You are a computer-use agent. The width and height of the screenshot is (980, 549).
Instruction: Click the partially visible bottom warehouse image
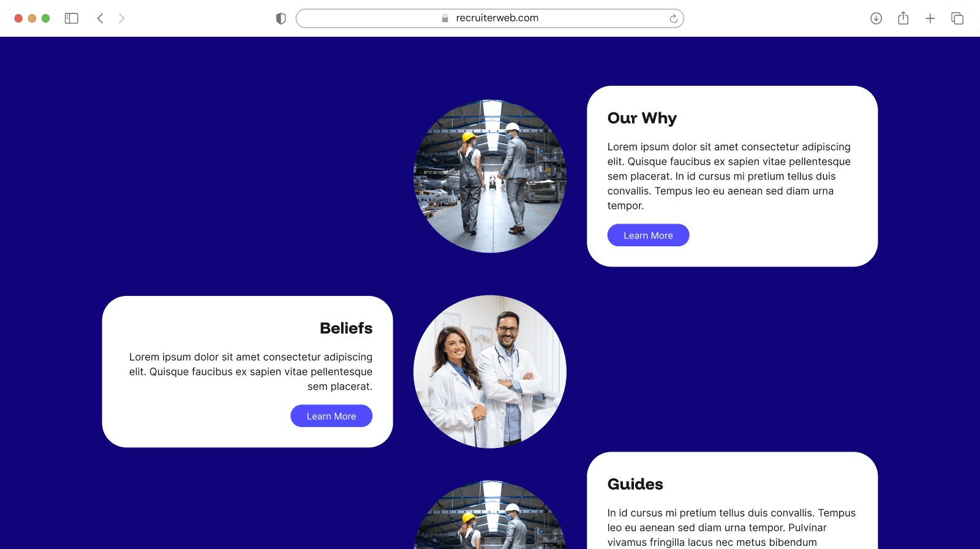490,515
